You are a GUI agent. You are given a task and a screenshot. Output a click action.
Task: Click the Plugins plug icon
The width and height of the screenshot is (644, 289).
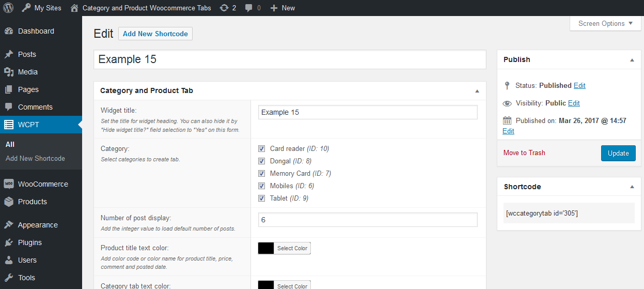[9, 242]
